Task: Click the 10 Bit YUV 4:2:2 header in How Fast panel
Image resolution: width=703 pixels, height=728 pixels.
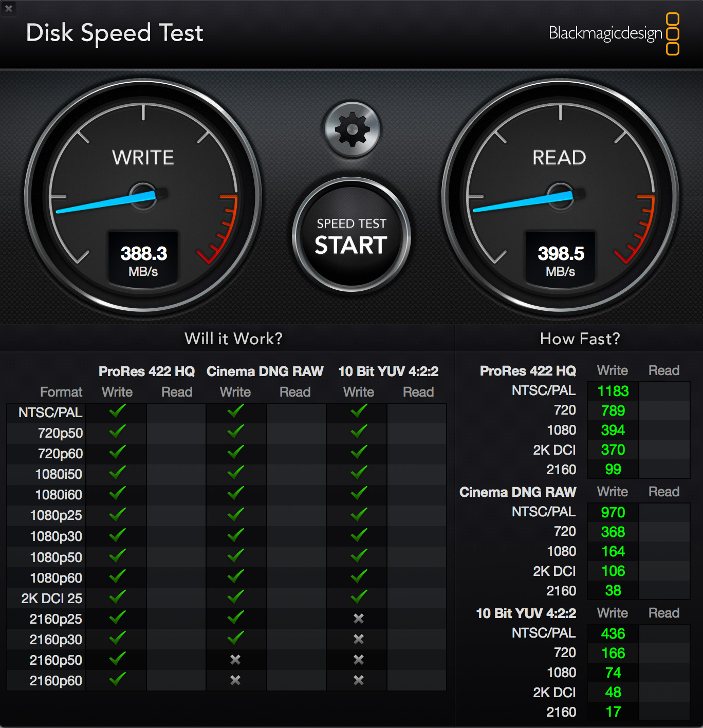Action: (x=526, y=613)
